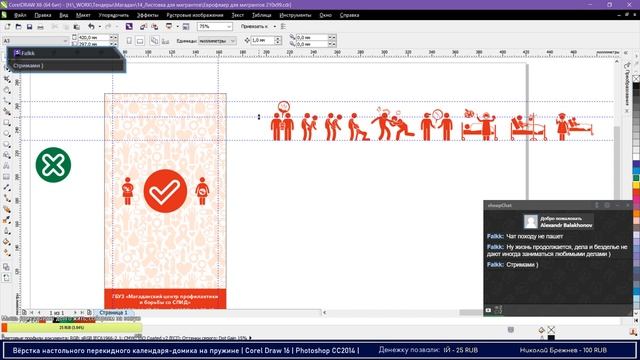Screen dimensions: 640x360
Task: Print the document via printer icon
Action: [x=40, y=27]
